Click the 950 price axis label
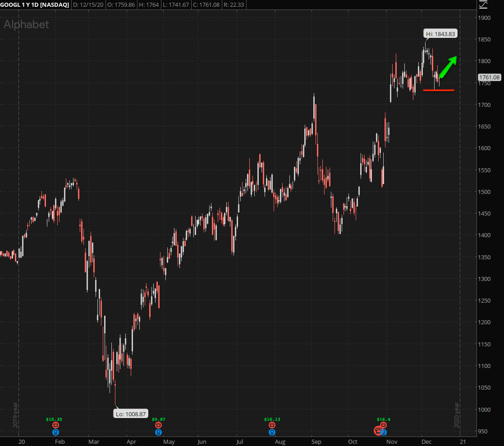The width and height of the screenshot is (504, 446). tap(482, 432)
